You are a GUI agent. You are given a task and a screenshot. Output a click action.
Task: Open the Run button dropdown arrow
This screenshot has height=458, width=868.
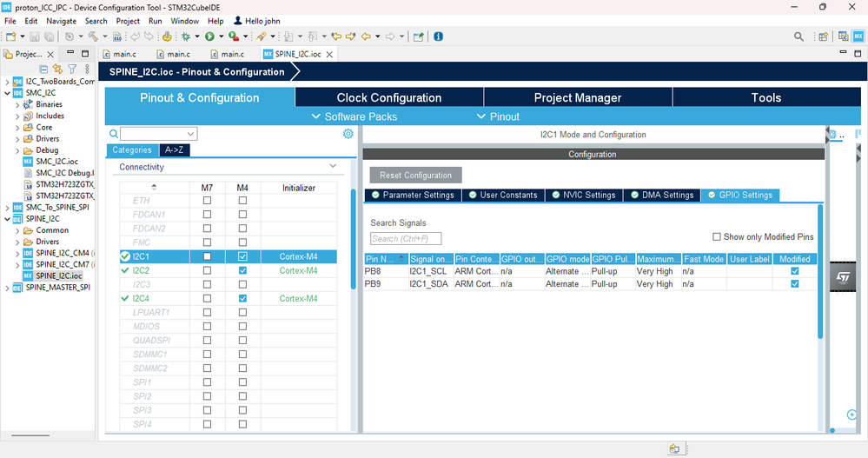pyautogui.click(x=221, y=37)
